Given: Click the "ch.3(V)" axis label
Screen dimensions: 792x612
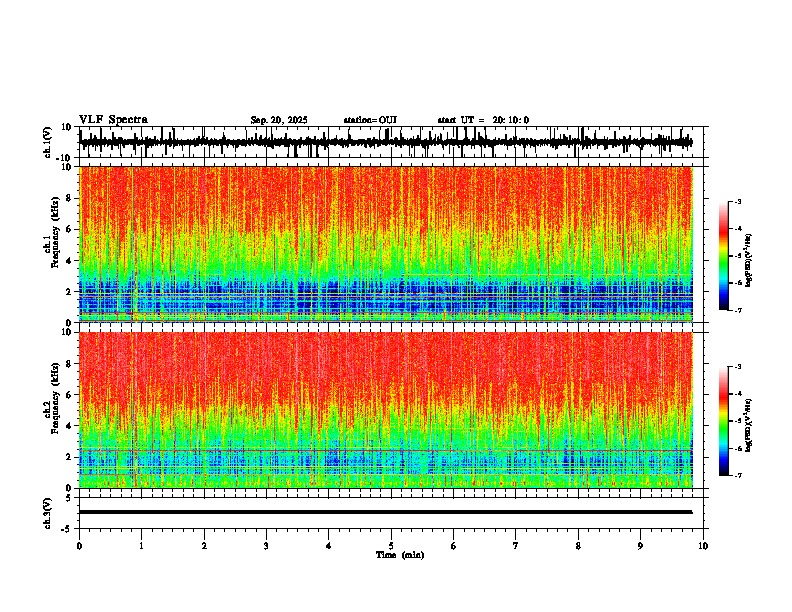Looking at the screenshot, I should point(48,513).
